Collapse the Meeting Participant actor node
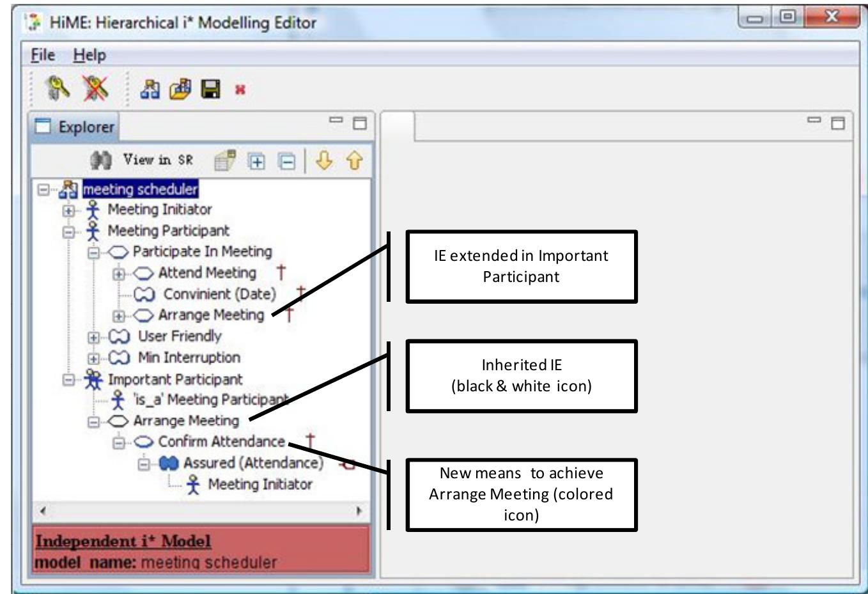Viewport: 868px width, 594px height. coord(68,231)
